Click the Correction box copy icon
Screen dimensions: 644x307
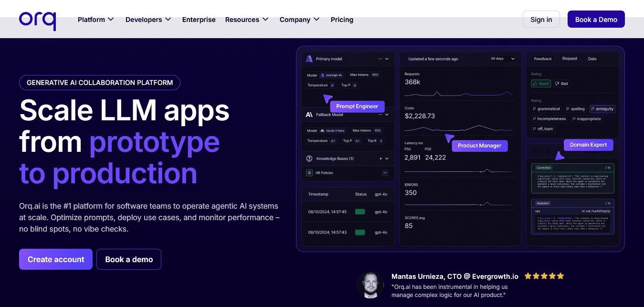(609, 168)
